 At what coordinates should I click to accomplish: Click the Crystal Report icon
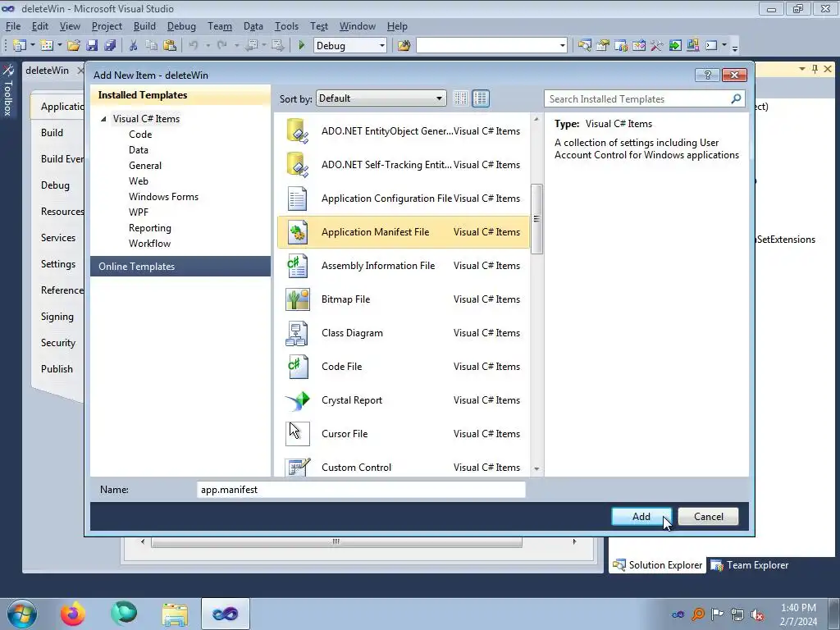coord(297,400)
